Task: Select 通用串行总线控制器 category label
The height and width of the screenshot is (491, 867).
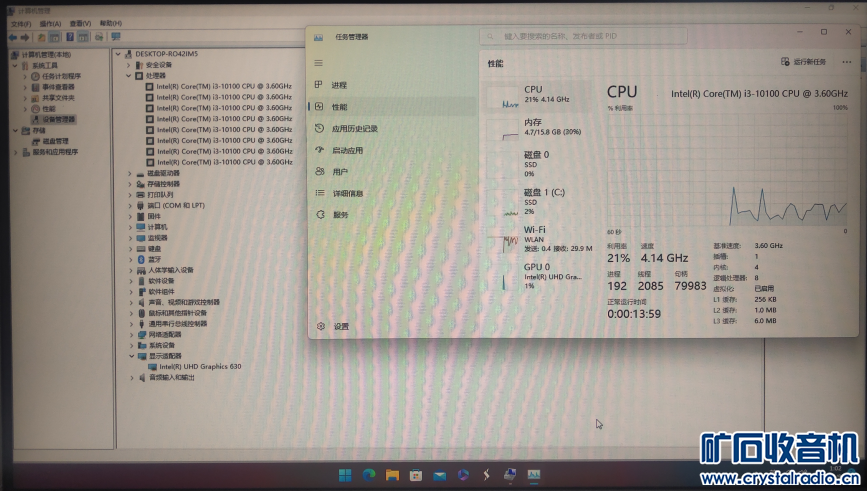Action: click(x=177, y=324)
